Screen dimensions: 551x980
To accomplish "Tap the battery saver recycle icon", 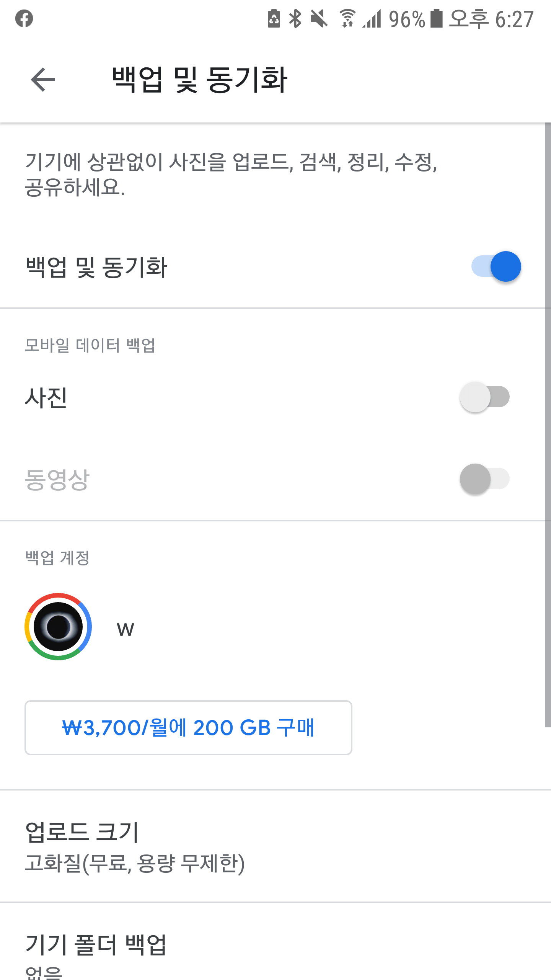I will coord(274,18).
